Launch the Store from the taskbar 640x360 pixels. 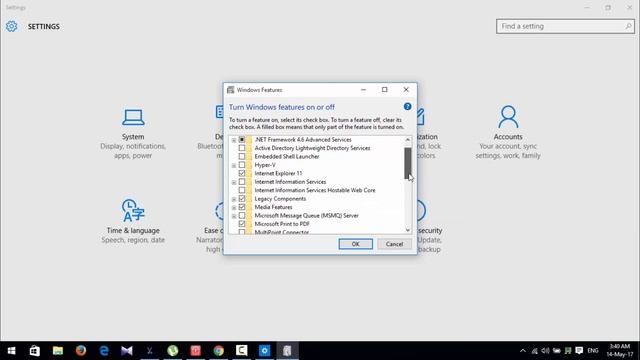(x=35, y=351)
